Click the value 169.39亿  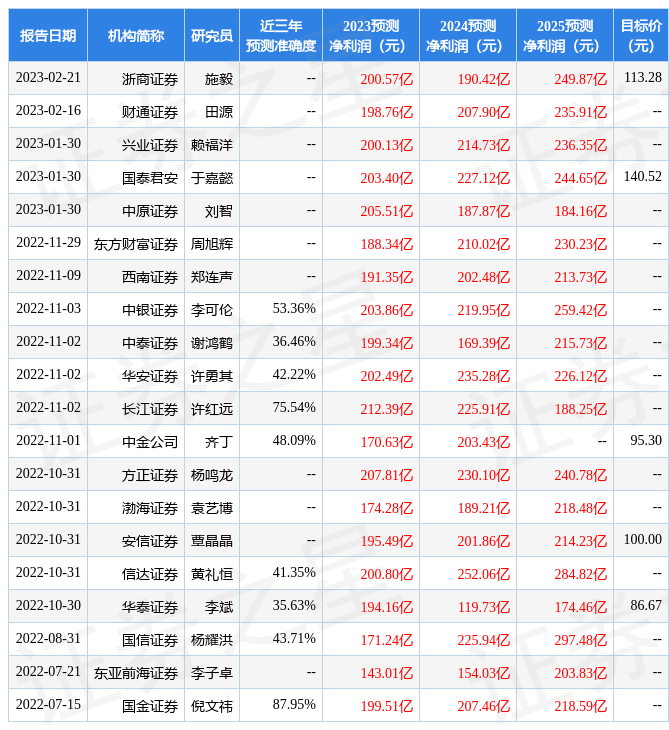pyautogui.click(x=483, y=344)
